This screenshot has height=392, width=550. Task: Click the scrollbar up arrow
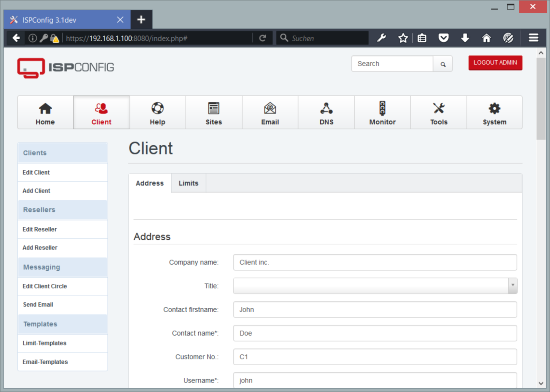541,53
